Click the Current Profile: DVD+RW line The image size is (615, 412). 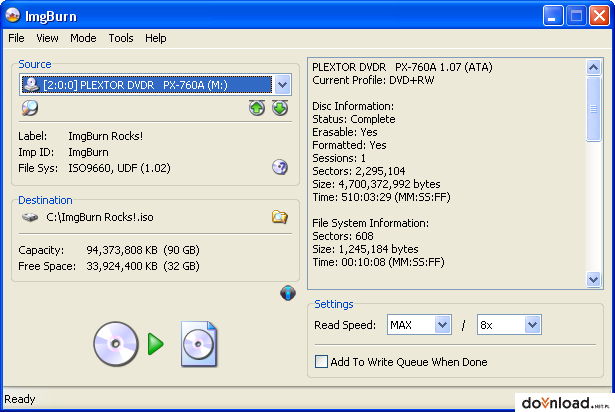[x=373, y=80]
